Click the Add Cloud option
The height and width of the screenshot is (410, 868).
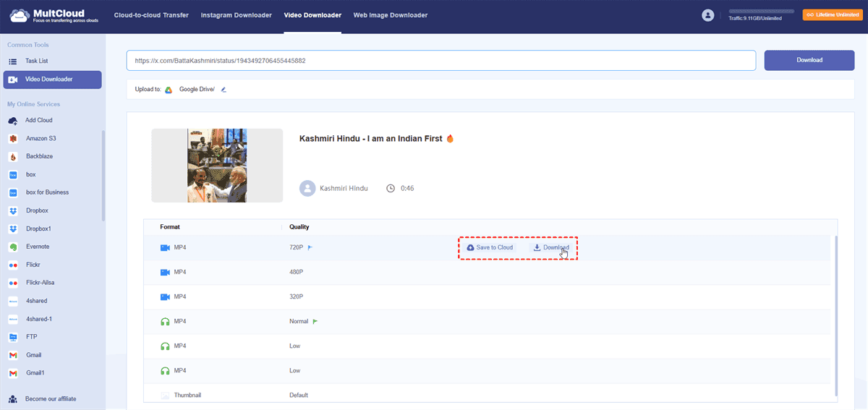[x=38, y=120]
